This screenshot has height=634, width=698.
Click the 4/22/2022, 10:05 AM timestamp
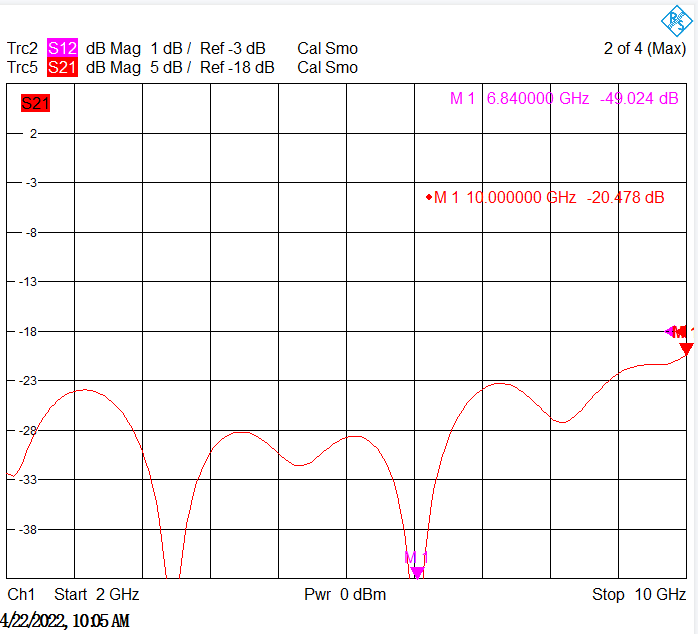point(65,621)
